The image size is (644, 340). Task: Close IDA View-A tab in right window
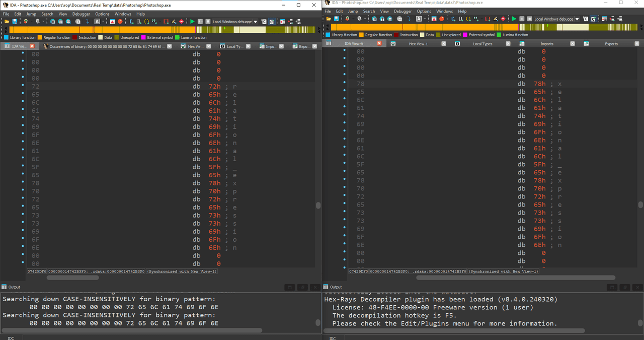tap(379, 44)
